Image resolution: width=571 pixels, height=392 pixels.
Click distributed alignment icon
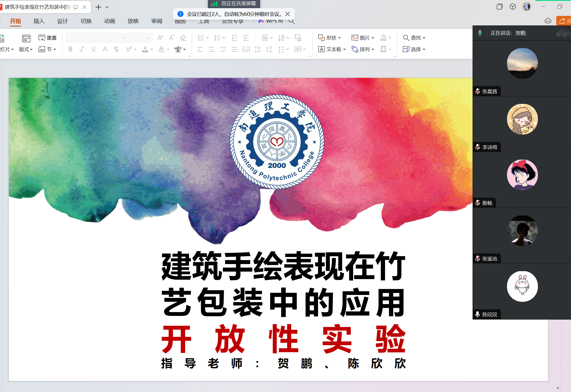click(246, 49)
